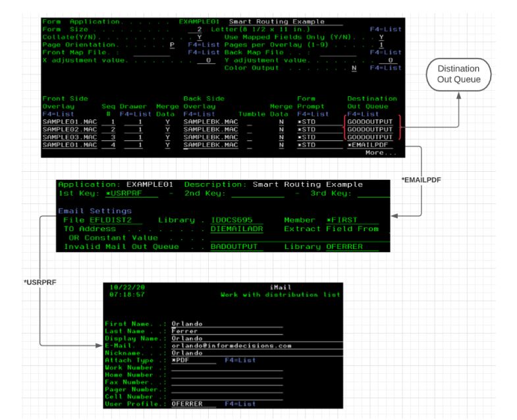Click F4=List next to Letter form size
The image size is (517, 420).
(386, 30)
